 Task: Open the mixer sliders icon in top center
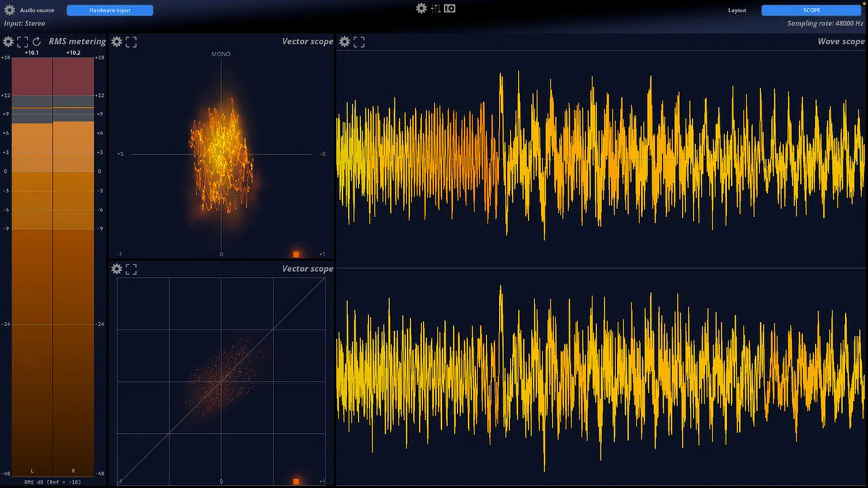pos(435,9)
